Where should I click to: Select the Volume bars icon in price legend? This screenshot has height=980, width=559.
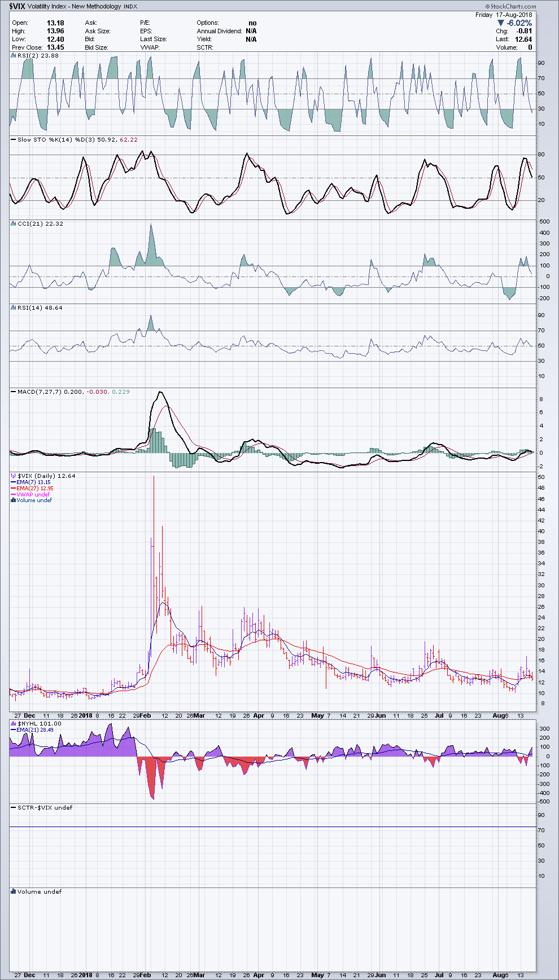[x=14, y=500]
